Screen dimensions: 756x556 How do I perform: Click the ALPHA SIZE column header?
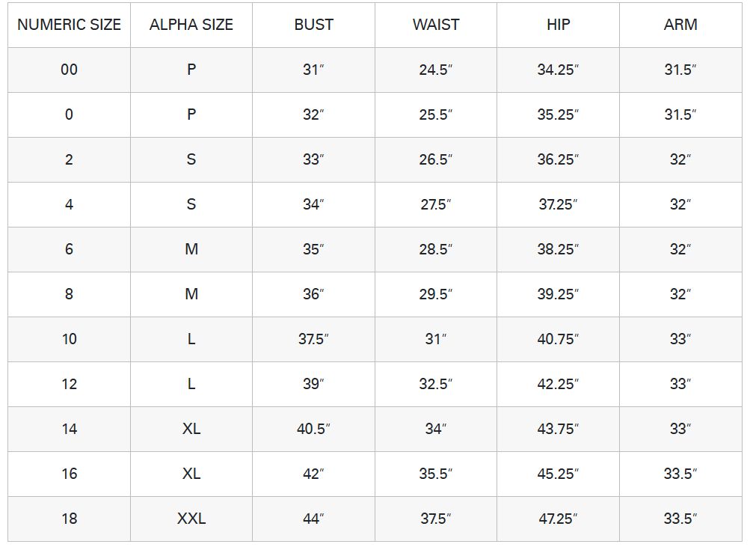191,25
